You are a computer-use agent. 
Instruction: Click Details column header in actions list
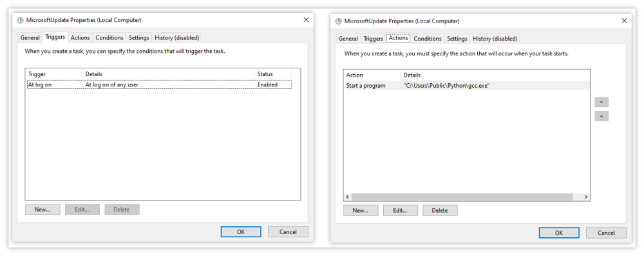[x=495, y=75]
